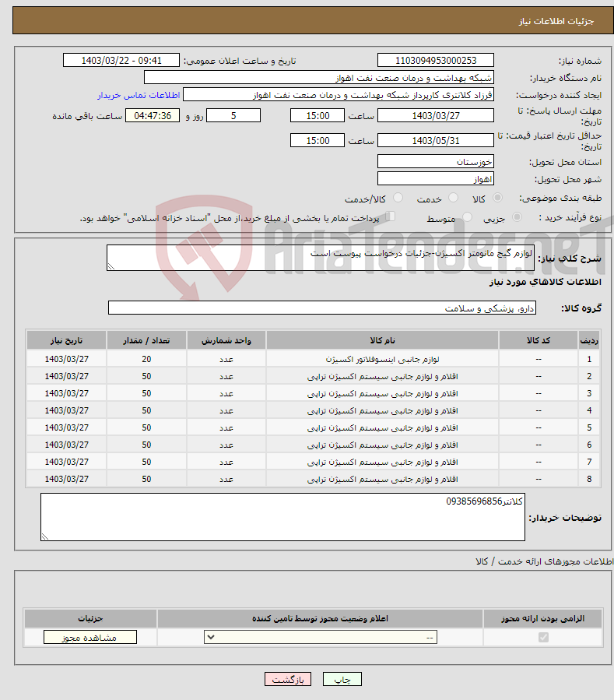Click the item name in row 5
This screenshot has height=700, width=614.
382,427
